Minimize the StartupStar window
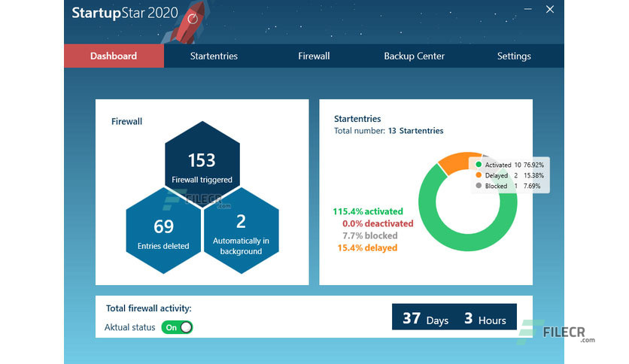The image size is (629, 364). pos(528,9)
